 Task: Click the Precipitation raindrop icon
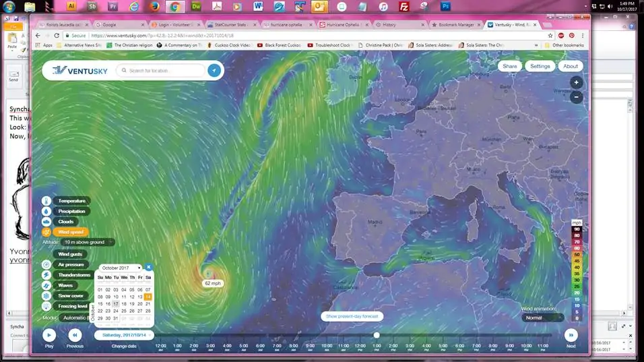(x=46, y=211)
